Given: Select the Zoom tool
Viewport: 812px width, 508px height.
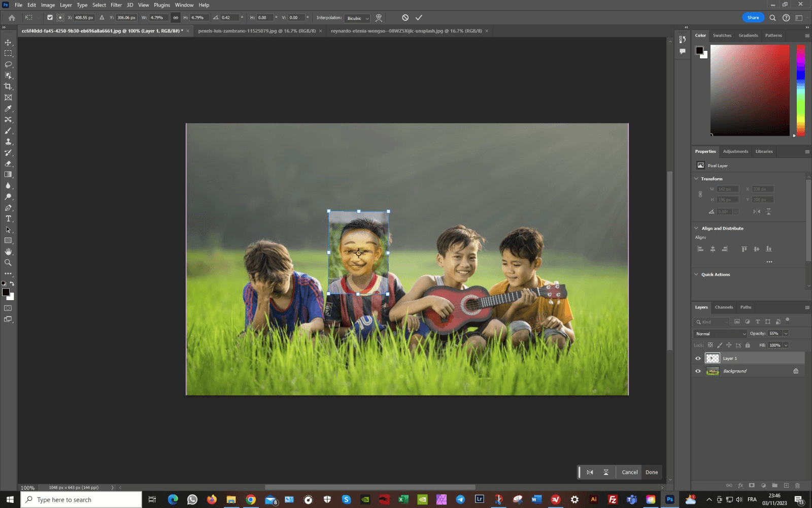Looking at the screenshot, I should [x=8, y=263].
